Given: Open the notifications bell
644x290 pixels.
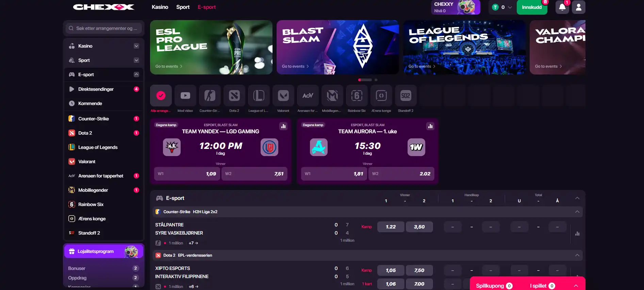Looking at the screenshot, I should click(562, 7).
